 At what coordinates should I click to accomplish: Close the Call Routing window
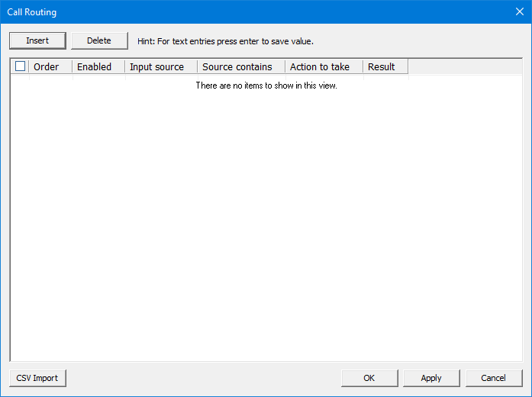coord(518,11)
